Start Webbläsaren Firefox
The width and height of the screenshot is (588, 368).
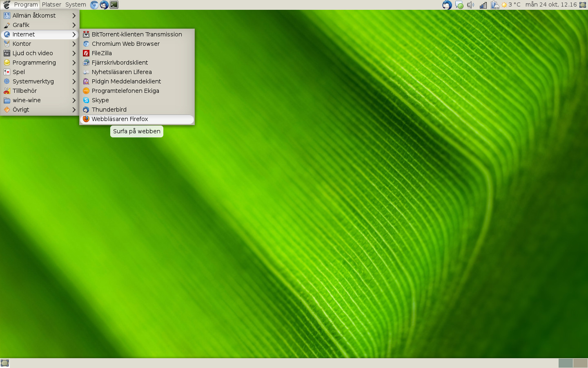point(137,119)
